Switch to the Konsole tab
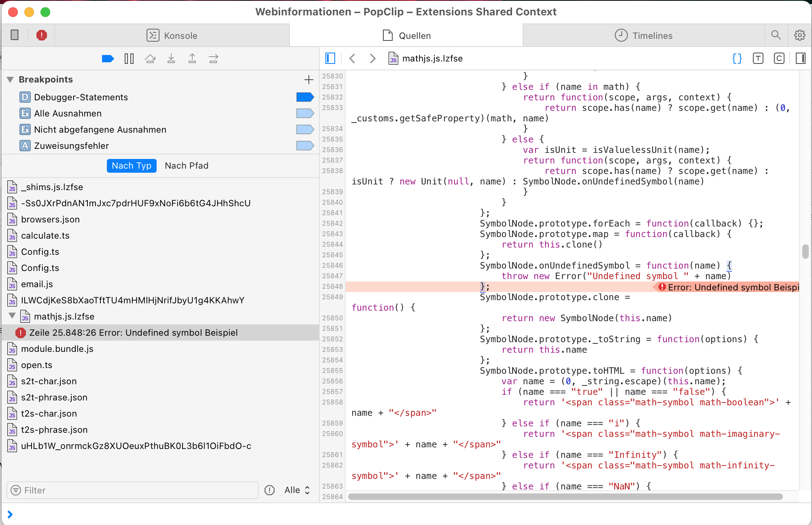The height and width of the screenshot is (525, 812). [172, 36]
